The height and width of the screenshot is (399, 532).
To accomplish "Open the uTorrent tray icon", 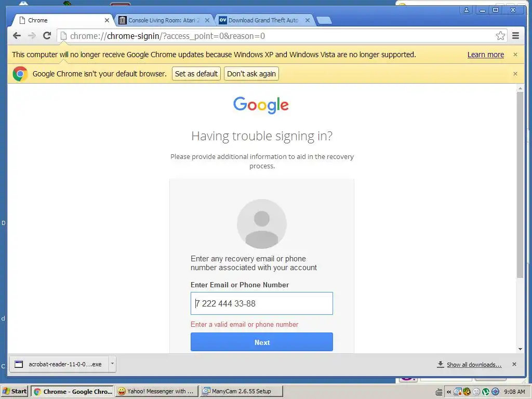I will pos(486,392).
